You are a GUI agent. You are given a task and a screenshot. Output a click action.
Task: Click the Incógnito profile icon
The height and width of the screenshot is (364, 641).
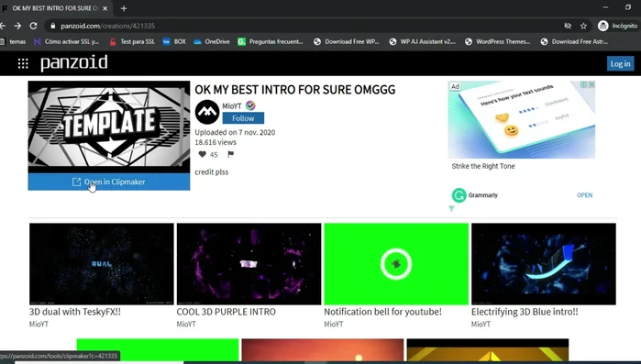click(603, 26)
